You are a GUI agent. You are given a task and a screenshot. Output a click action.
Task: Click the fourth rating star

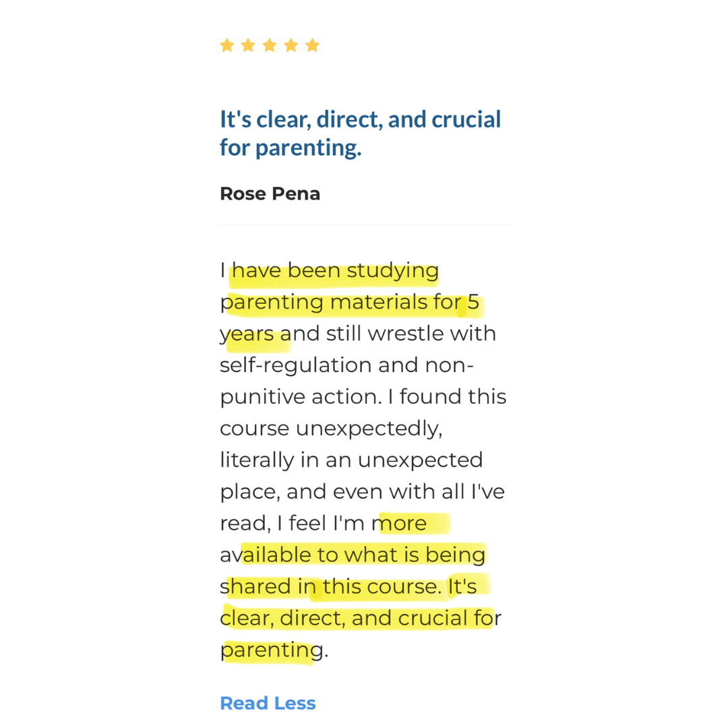291,46
